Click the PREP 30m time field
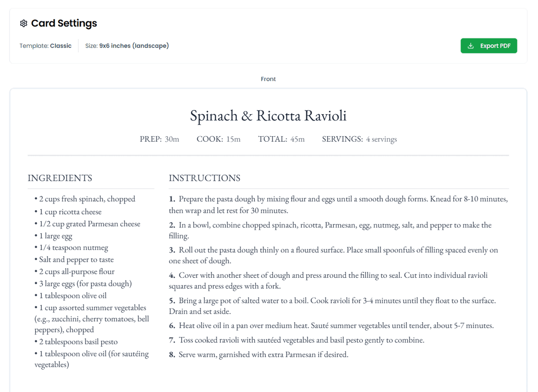538x392 pixels. pos(159,139)
